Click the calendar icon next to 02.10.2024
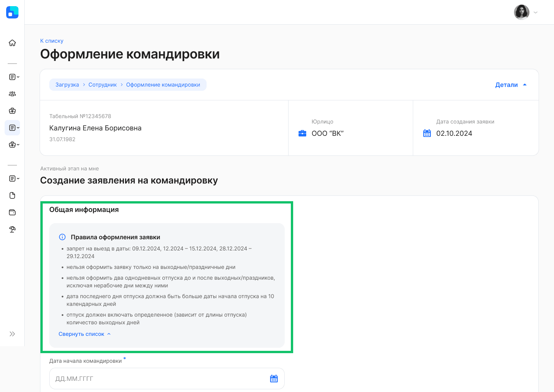 (x=427, y=133)
